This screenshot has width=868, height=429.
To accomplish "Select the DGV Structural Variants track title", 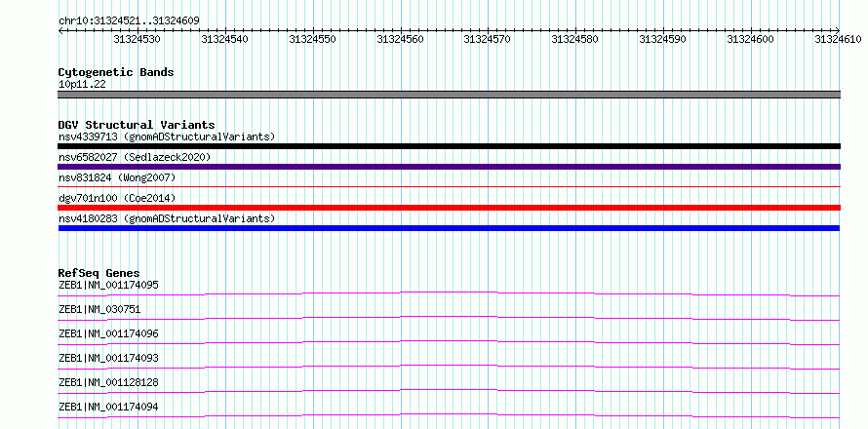I will pos(137,125).
